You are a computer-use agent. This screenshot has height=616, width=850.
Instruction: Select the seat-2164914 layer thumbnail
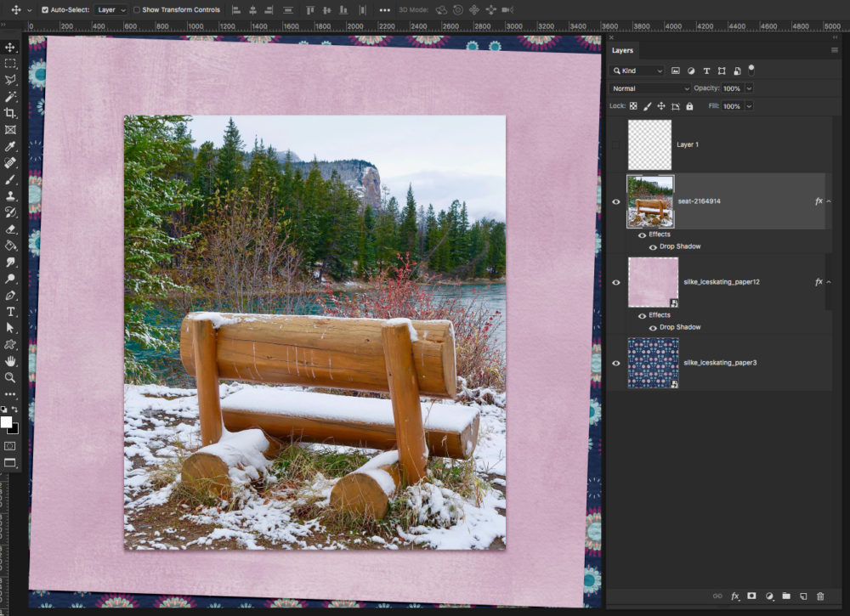650,201
